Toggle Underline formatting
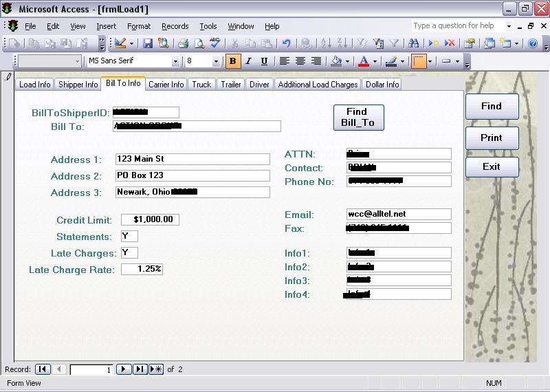The image size is (550, 392). pos(263,61)
